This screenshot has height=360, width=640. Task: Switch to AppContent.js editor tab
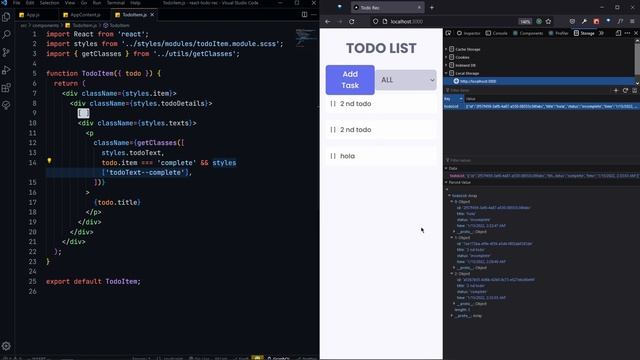click(x=85, y=15)
